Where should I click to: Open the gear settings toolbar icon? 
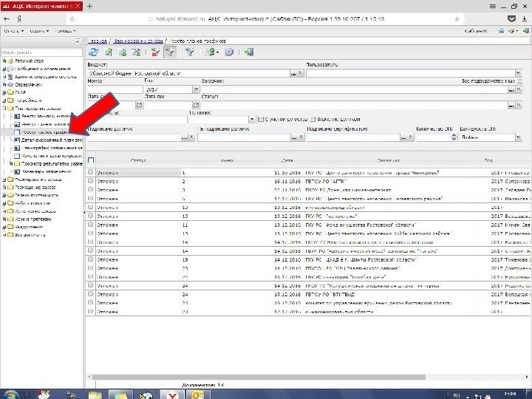coord(228,52)
